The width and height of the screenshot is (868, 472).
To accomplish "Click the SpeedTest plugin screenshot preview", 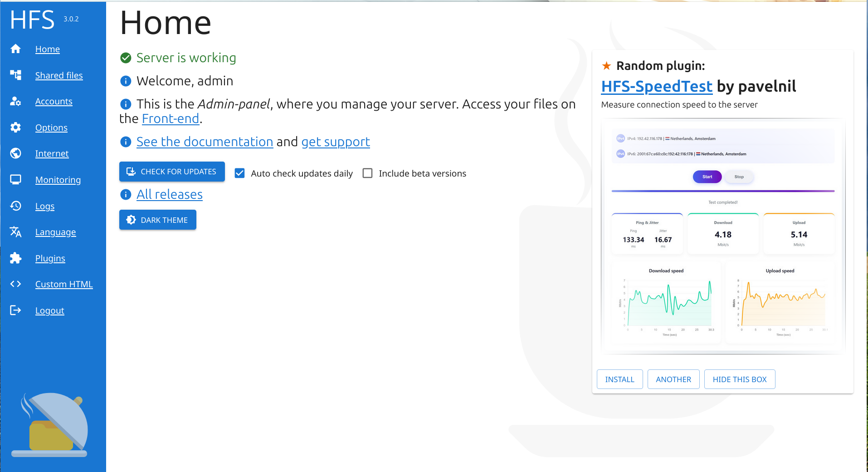I will coord(723,236).
